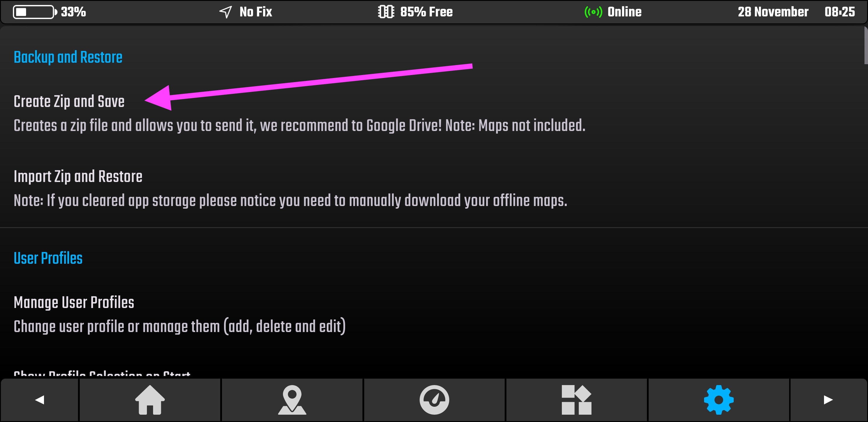
Task: Select the blue Settings gear icon
Action: point(719,400)
